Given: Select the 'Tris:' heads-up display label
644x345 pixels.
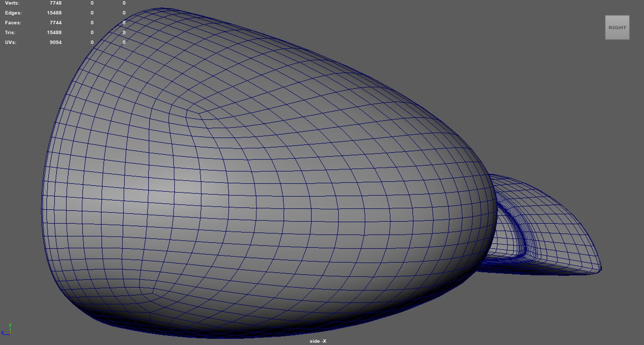Looking at the screenshot, I should pyautogui.click(x=10, y=33).
